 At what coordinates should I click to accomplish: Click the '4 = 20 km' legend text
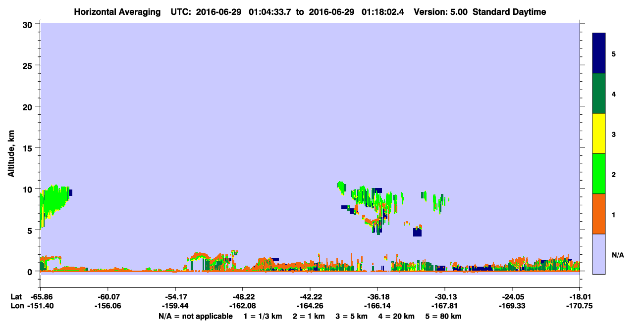pos(397,316)
